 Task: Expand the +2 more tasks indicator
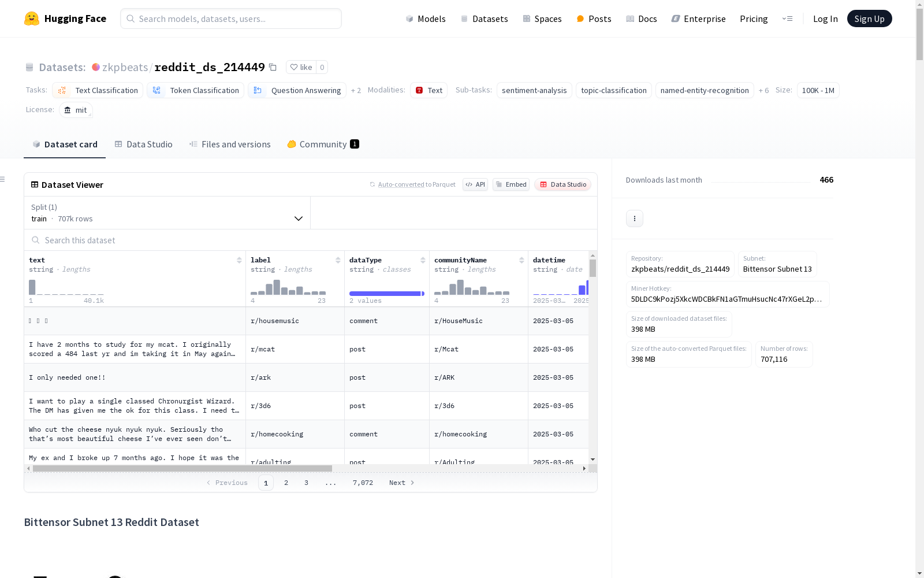[x=356, y=91]
